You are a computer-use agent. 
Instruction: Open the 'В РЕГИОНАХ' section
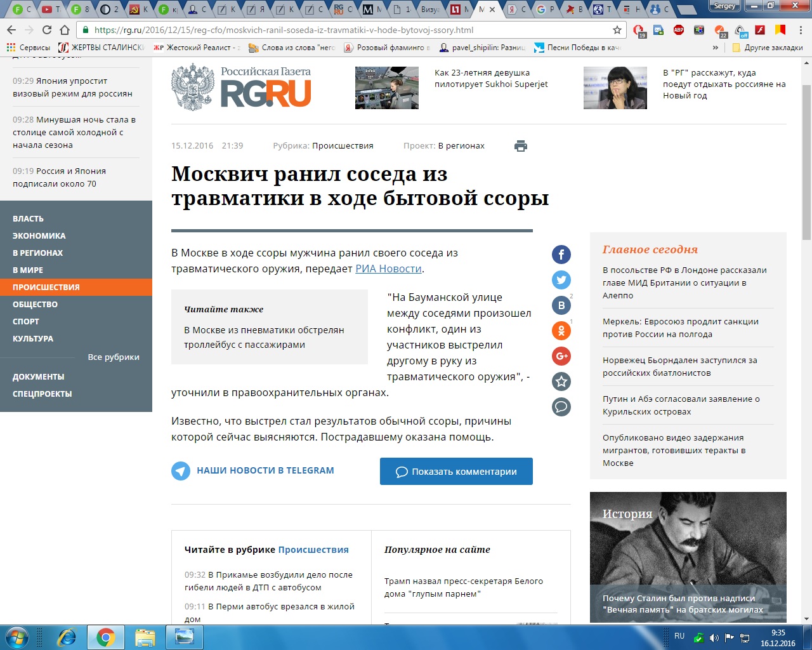click(x=38, y=253)
